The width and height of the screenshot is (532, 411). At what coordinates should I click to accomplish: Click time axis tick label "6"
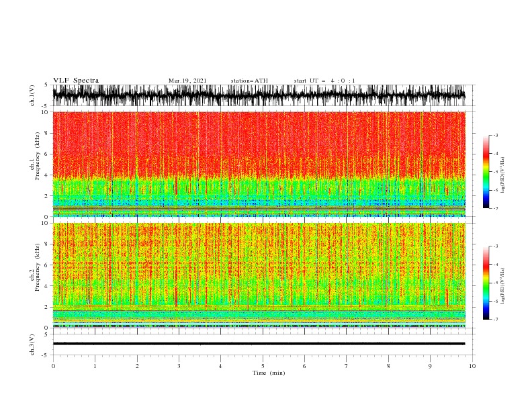coord(304,366)
